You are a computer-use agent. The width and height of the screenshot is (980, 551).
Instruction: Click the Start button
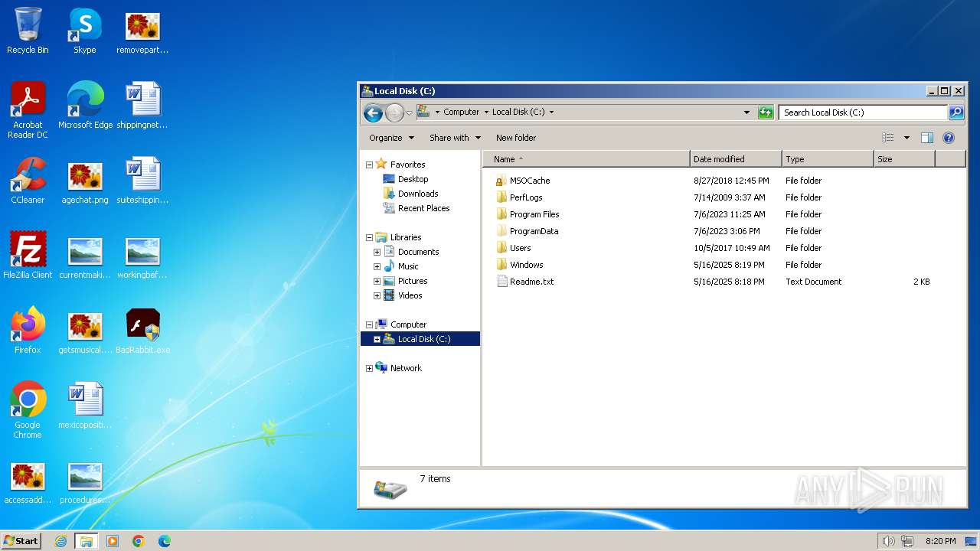point(21,541)
